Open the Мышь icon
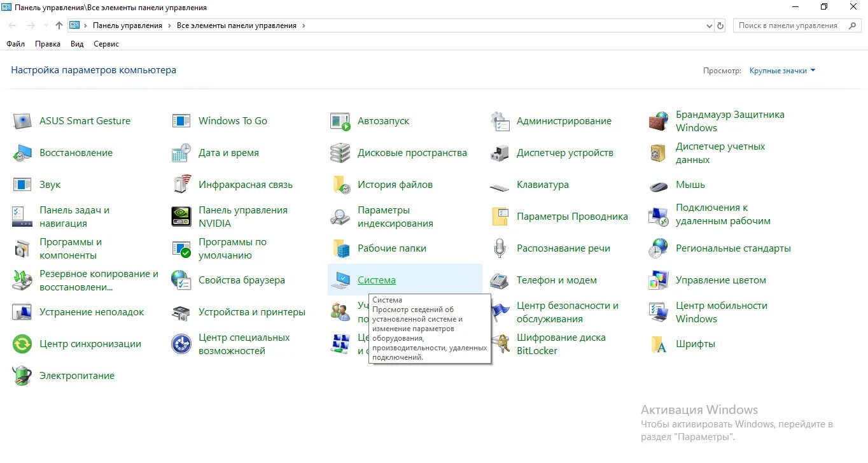The width and height of the screenshot is (868, 463). (x=659, y=186)
